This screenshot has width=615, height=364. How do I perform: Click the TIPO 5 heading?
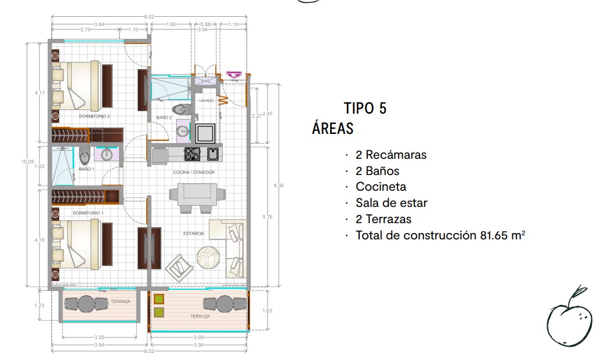[365, 108]
